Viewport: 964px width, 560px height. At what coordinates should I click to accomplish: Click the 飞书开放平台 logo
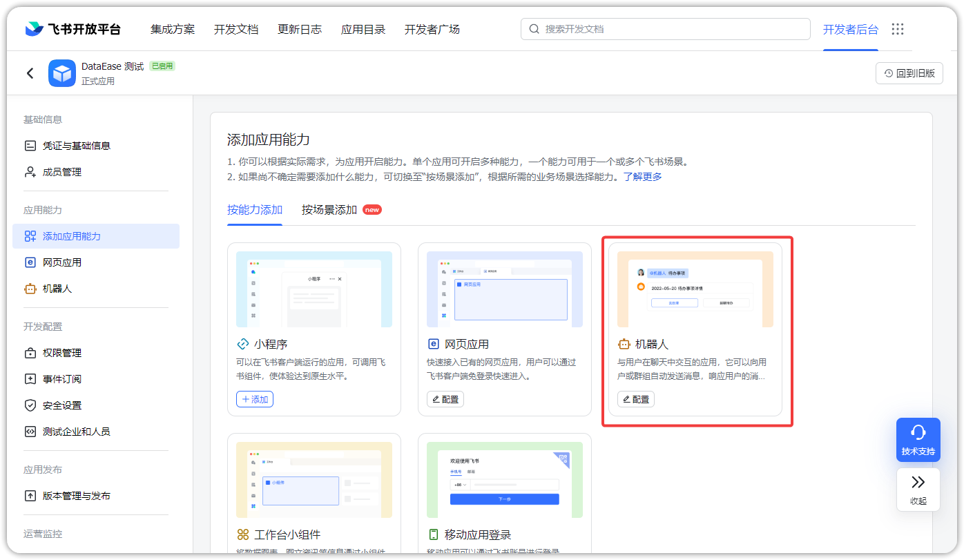point(73,29)
